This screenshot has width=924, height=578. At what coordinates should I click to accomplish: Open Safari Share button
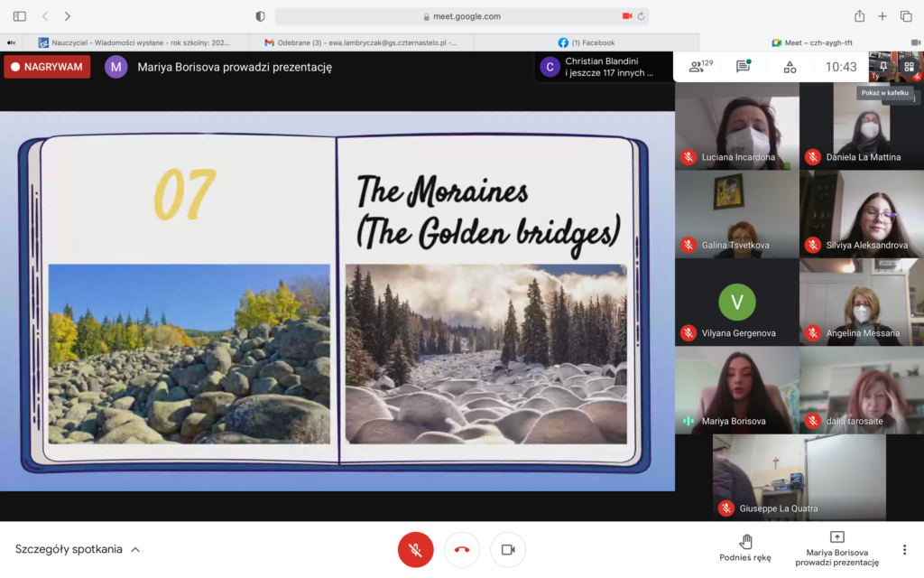click(x=859, y=16)
